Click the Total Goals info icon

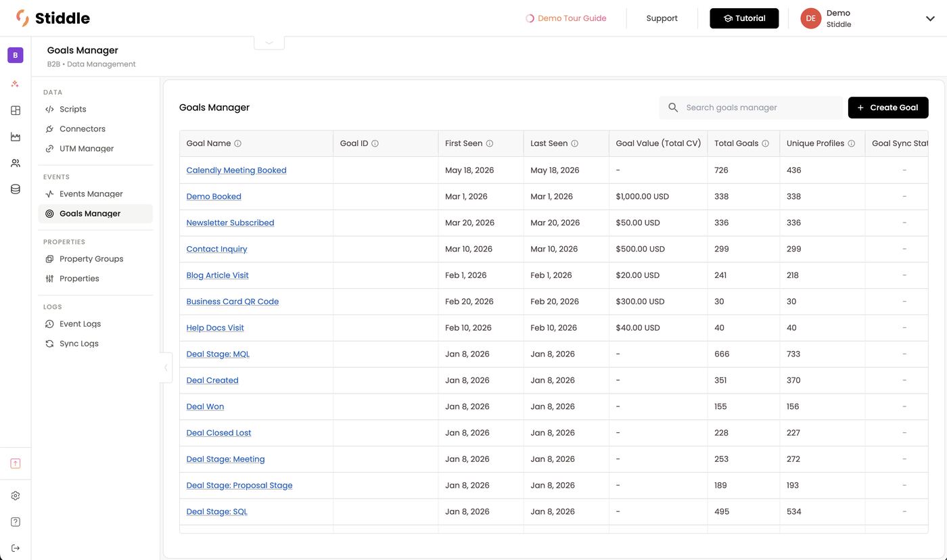tap(766, 143)
